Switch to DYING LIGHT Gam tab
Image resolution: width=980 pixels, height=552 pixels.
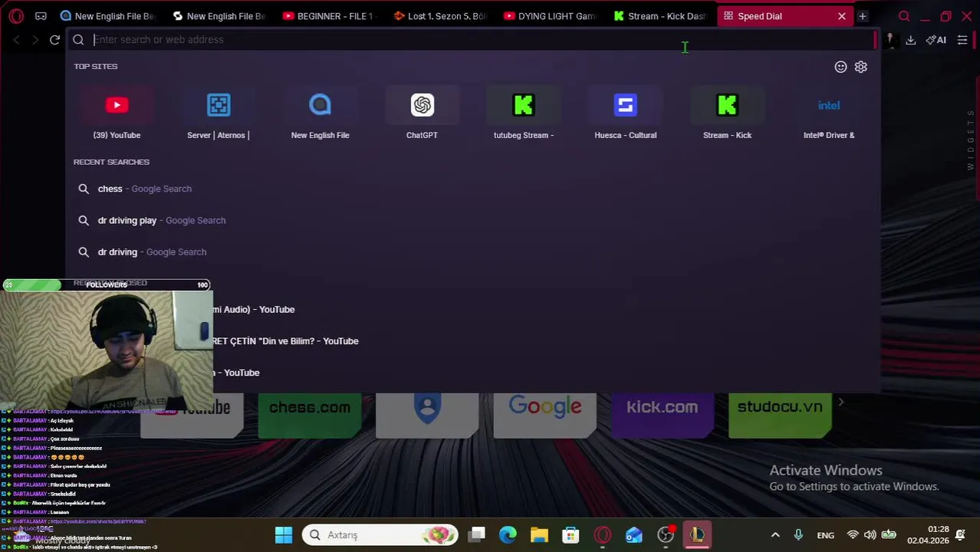tap(552, 16)
